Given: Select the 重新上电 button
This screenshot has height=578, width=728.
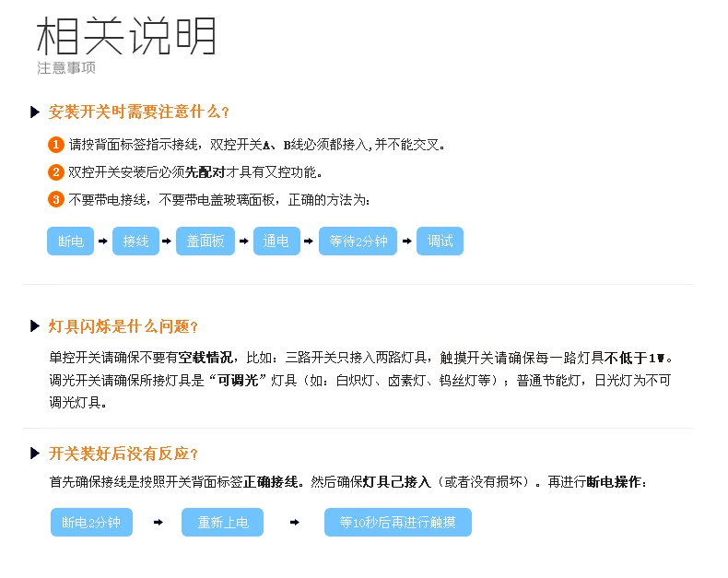Looking at the screenshot, I should click(x=222, y=523).
